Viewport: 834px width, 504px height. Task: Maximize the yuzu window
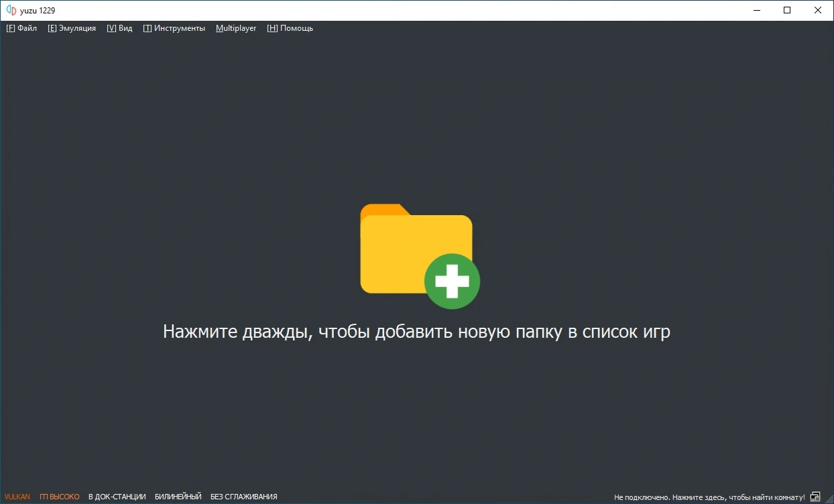coord(787,10)
